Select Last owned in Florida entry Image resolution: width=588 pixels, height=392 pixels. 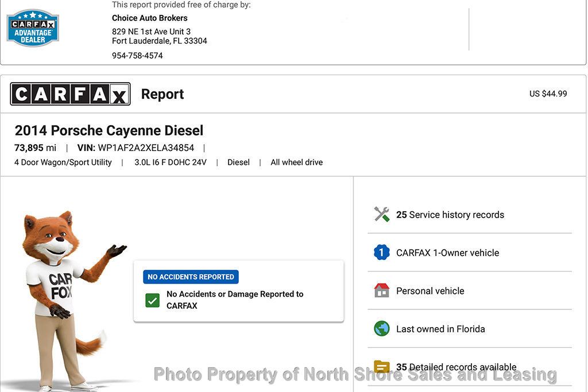click(440, 329)
